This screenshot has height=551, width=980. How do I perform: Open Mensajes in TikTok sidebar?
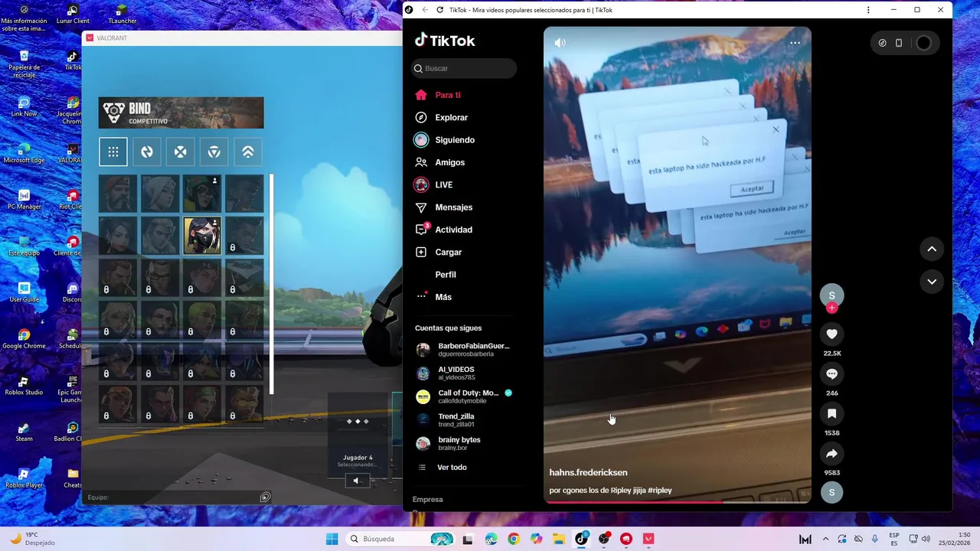pos(453,207)
